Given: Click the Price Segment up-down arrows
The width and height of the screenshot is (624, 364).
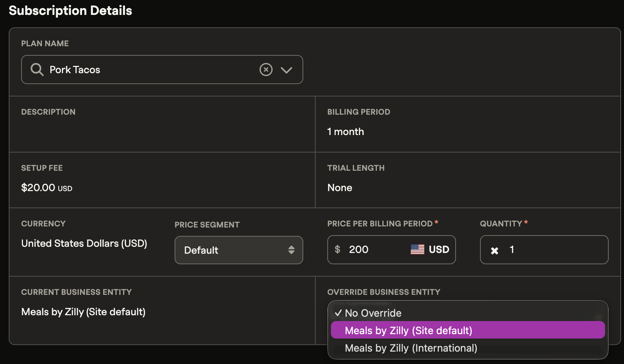Looking at the screenshot, I should click(x=291, y=250).
